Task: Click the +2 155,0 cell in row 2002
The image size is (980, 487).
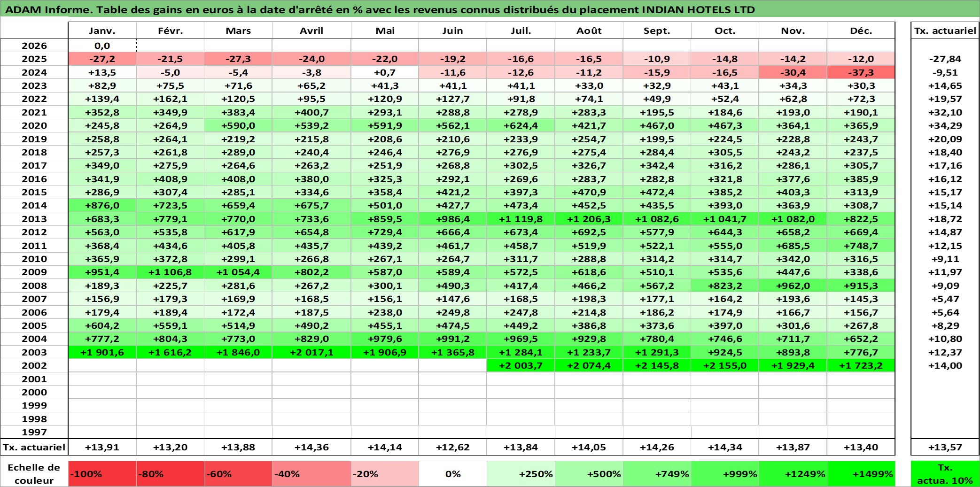Action: 725,365
